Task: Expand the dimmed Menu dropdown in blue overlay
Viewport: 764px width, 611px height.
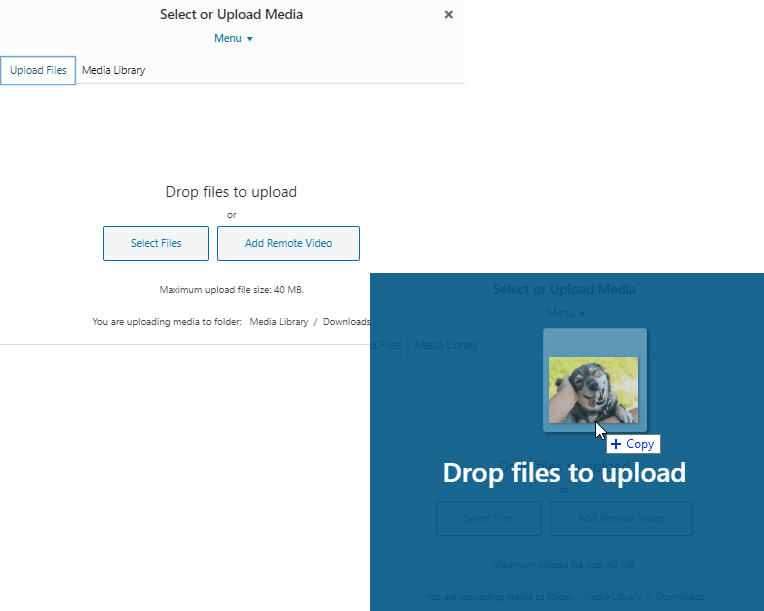Action: [x=566, y=313]
